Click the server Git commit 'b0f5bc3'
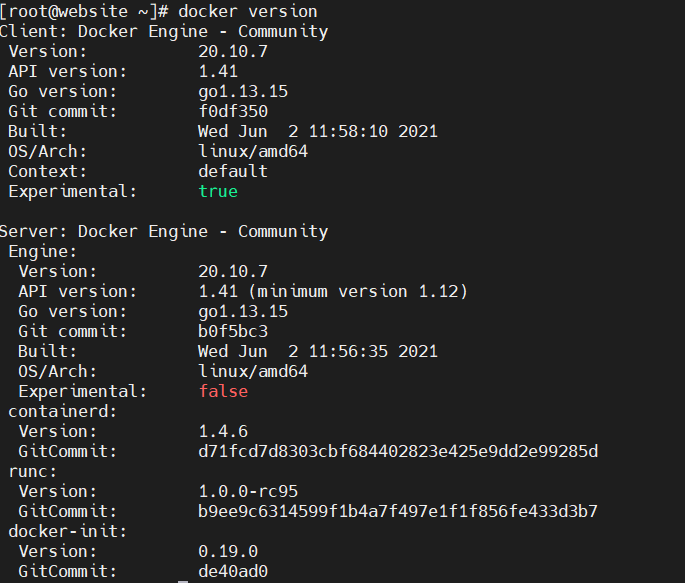 tap(233, 331)
